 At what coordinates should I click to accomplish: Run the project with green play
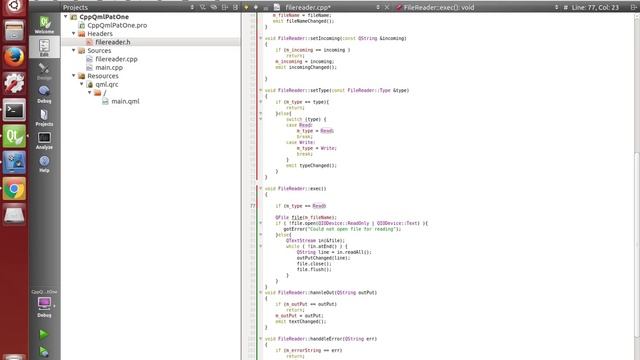click(x=44, y=334)
